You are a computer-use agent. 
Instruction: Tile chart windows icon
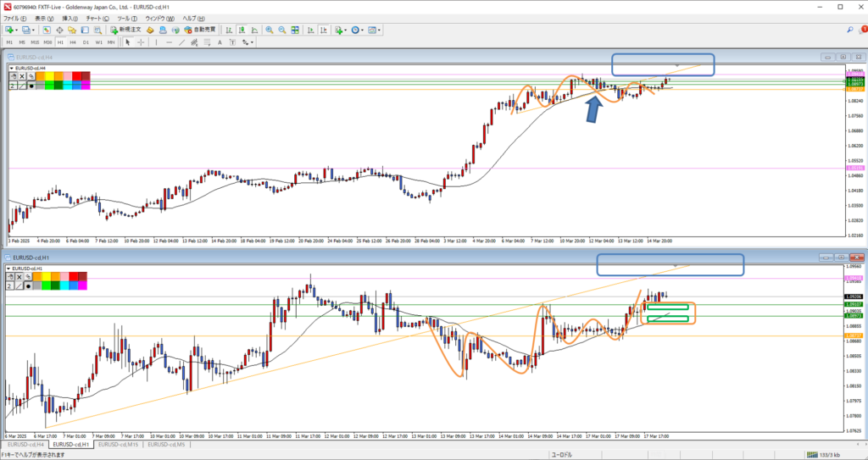tap(294, 30)
